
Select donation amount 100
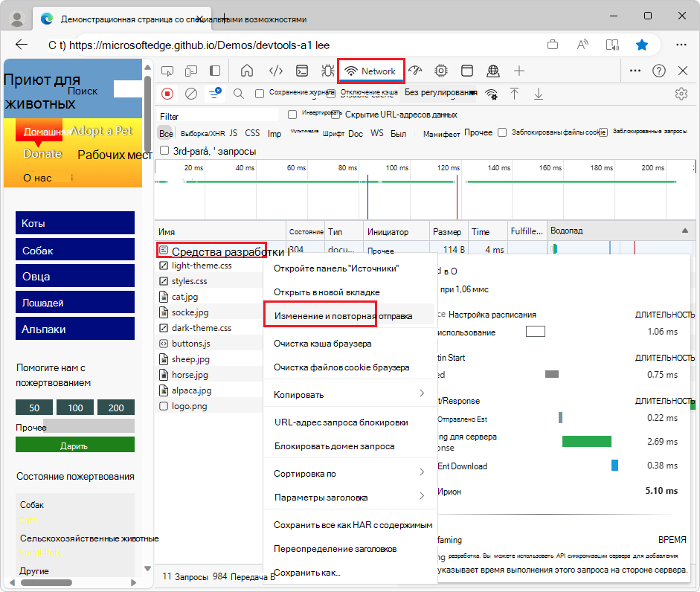click(x=75, y=407)
